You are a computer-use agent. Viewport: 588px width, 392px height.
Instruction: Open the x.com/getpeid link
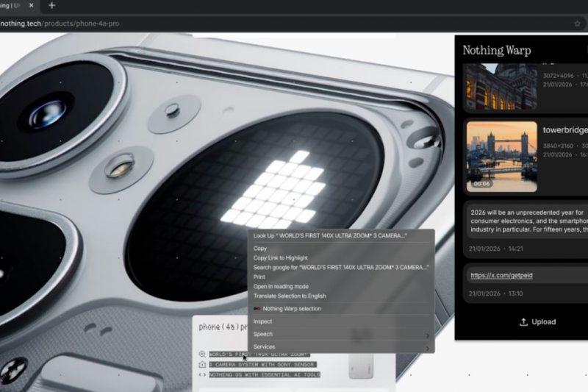click(x=501, y=275)
